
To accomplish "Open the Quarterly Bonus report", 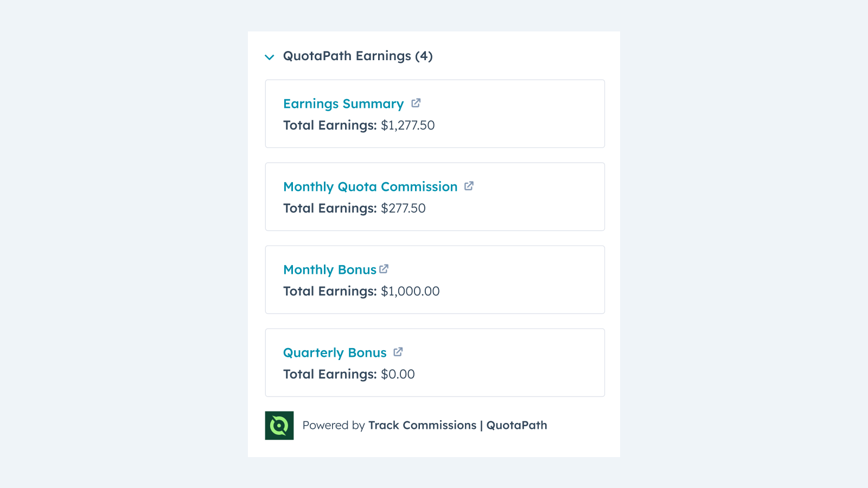I will click(x=334, y=352).
